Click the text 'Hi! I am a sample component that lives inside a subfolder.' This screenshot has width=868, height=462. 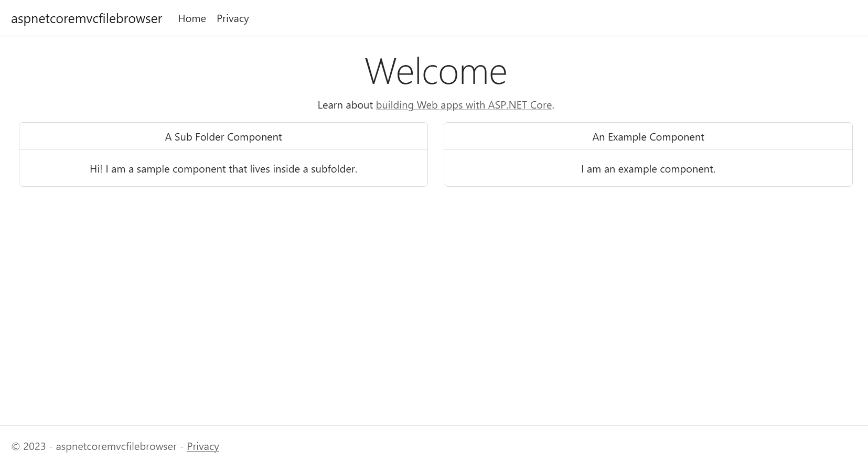pyautogui.click(x=223, y=169)
